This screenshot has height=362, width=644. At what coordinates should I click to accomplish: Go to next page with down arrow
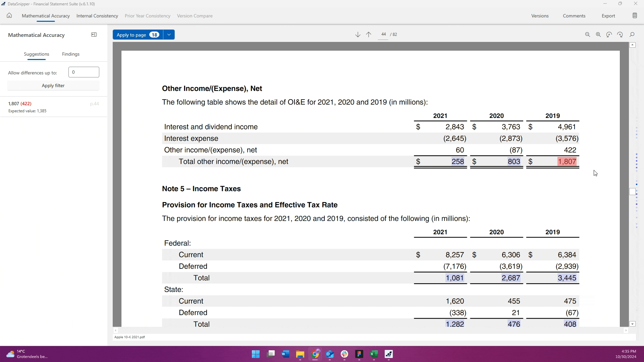point(358,35)
